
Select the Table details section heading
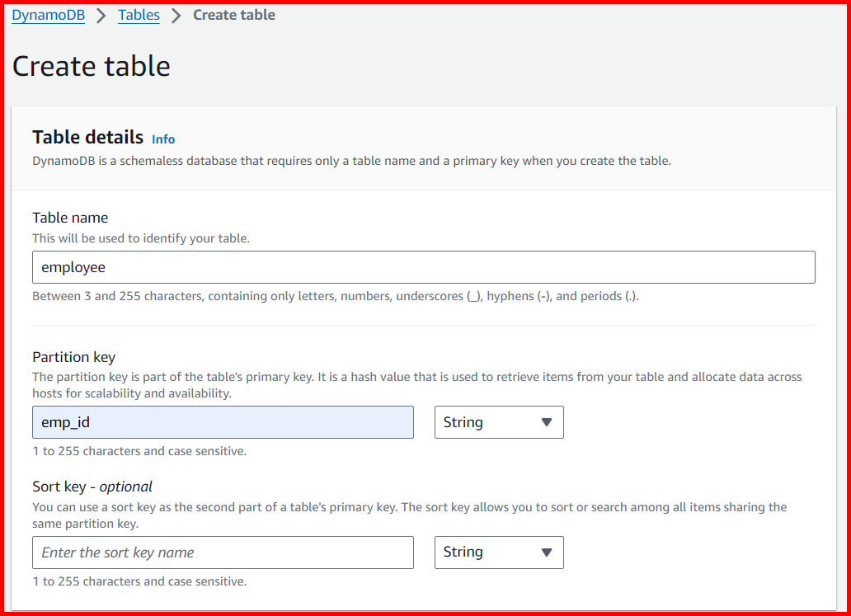click(87, 137)
